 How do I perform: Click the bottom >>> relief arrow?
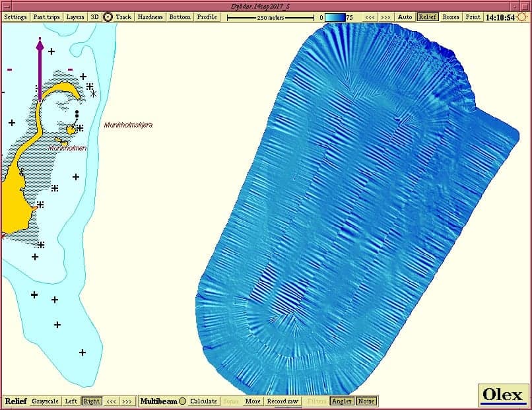pos(127,401)
